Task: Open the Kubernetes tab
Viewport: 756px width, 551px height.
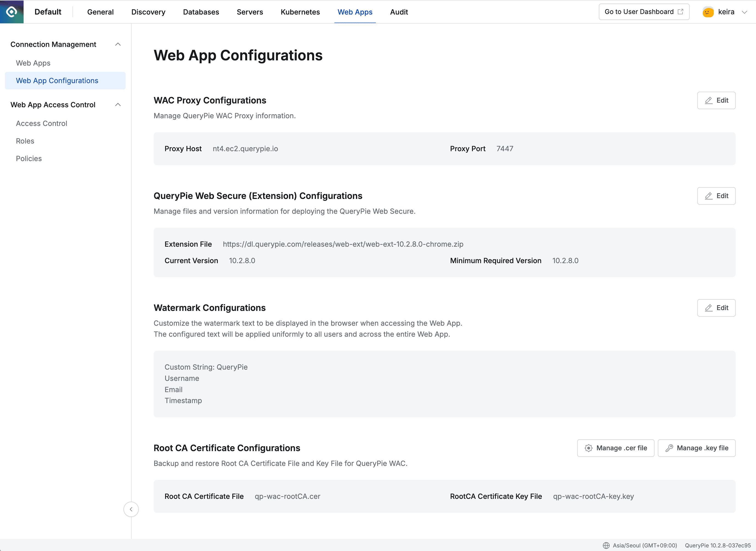Action: click(300, 12)
